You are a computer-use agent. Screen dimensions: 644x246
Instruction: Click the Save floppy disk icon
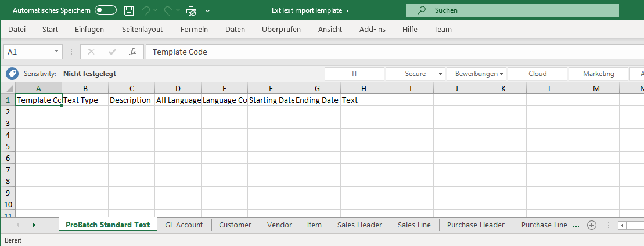coord(129,10)
